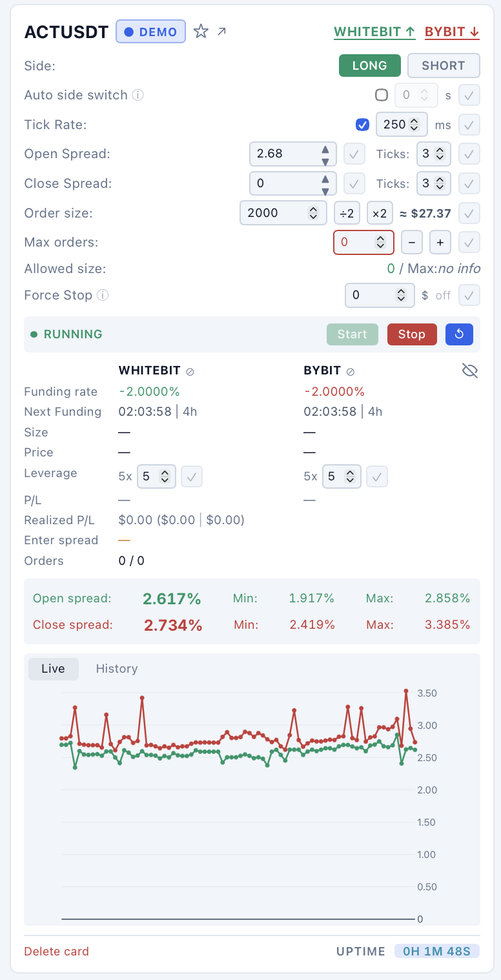Viewport: 501px width, 980px height.
Task: Decrease Max orders with minus button
Action: 412,242
